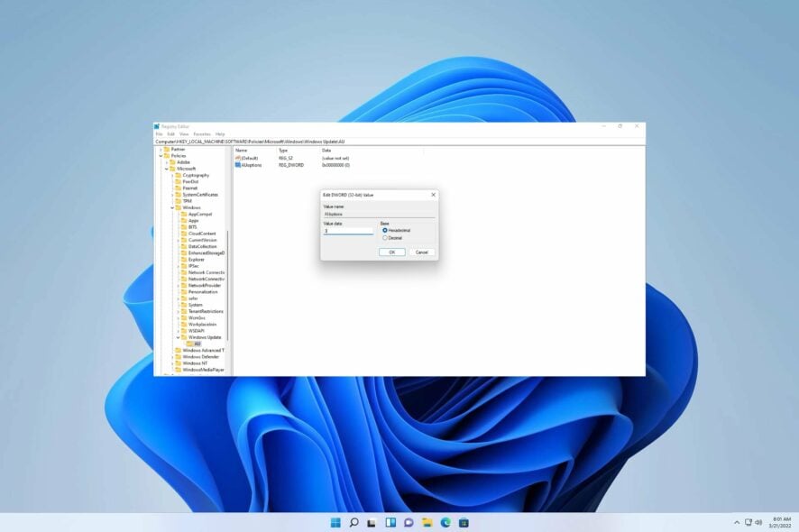Click the (Default) string value icon
The image size is (799, 532).
point(237,158)
